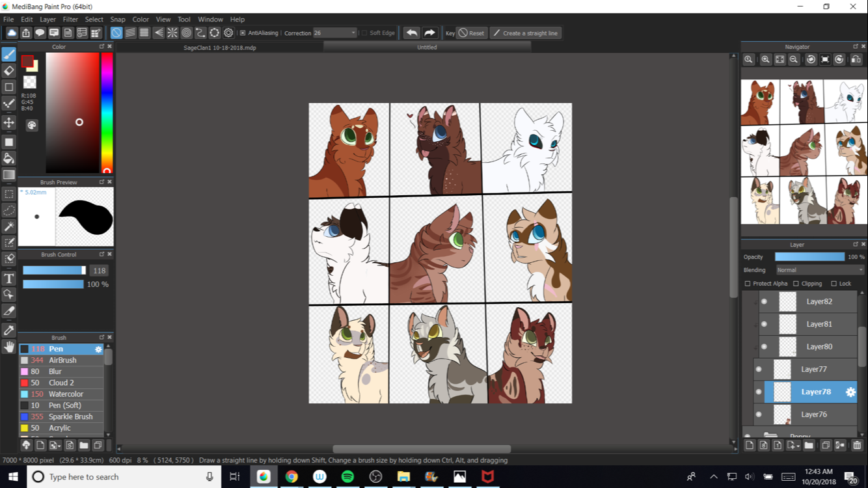Viewport: 868px width, 488px height.
Task: Toggle the AntiAliasing checkbox
Action: point(243,33)
